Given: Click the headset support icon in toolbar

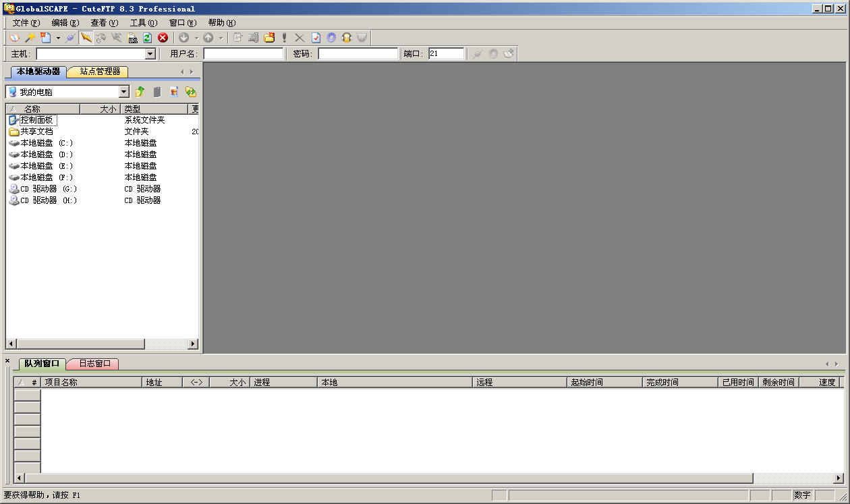Looking at the screenshot, I should click(x=347, y=38).
